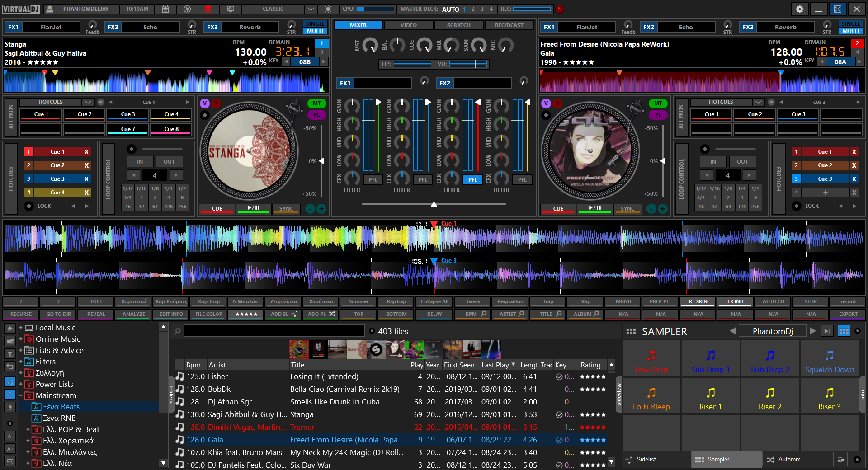Switch to the VIDEO mixer tab
The height and width of the screenshot is (470, 868).
click(408, 25)
